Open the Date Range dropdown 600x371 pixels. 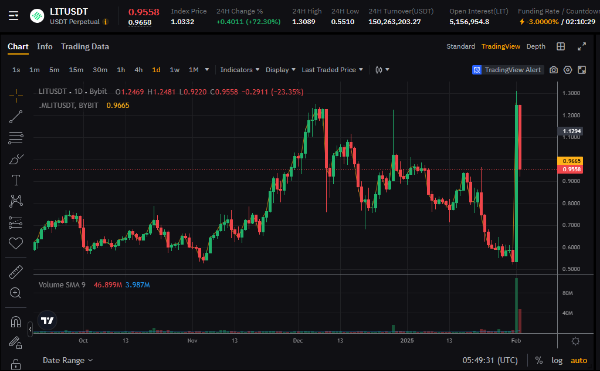(68, 360)
